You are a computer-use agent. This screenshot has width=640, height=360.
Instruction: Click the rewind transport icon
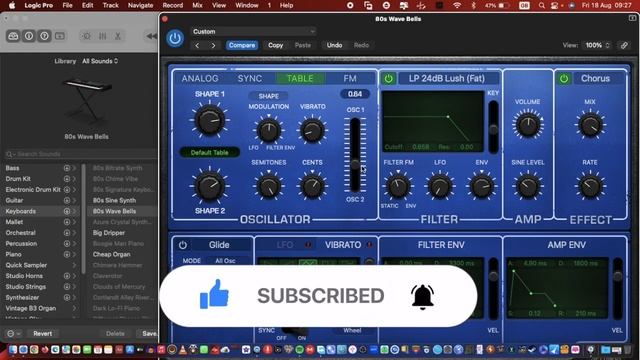[151, 36]
